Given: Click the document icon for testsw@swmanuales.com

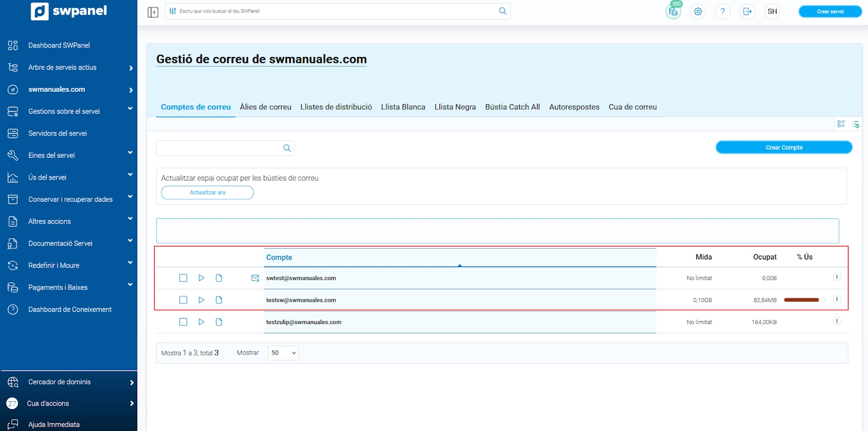Looking at the screenshot, I should [x=219, y=300].
